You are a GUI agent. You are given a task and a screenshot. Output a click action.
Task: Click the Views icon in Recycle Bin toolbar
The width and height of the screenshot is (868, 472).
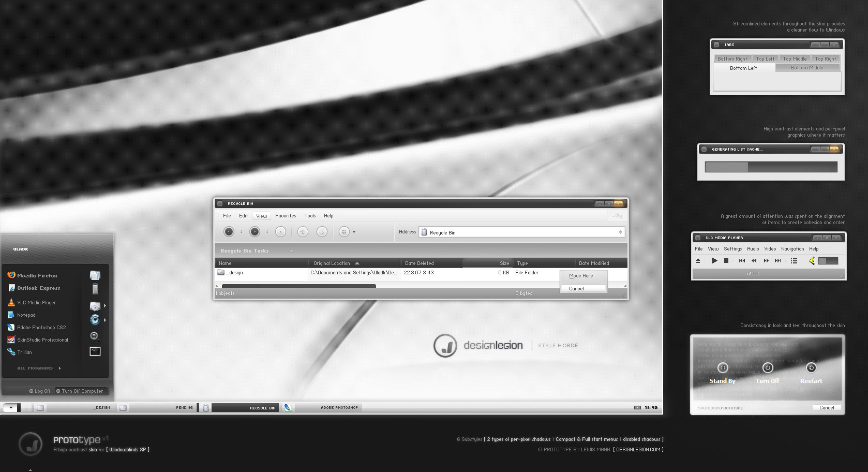click(x=344, y=232)
